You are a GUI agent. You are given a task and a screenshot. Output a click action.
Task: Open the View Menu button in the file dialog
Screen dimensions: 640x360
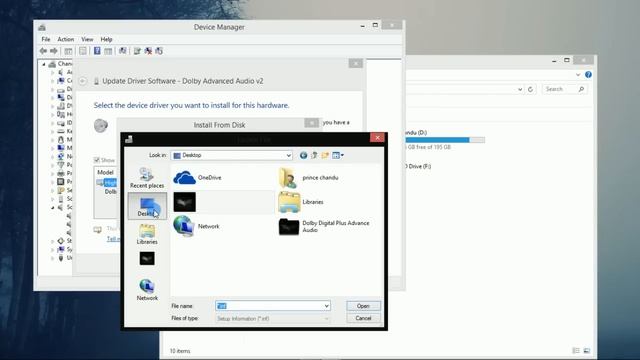point(338,155)
